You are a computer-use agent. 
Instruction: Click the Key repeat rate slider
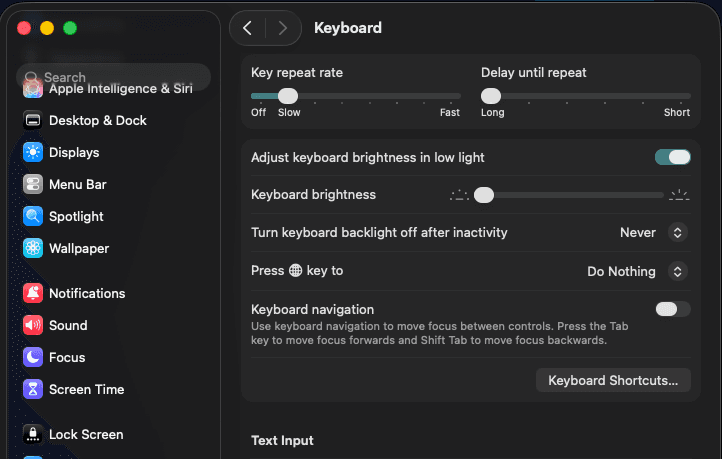(x=355, y=96)
